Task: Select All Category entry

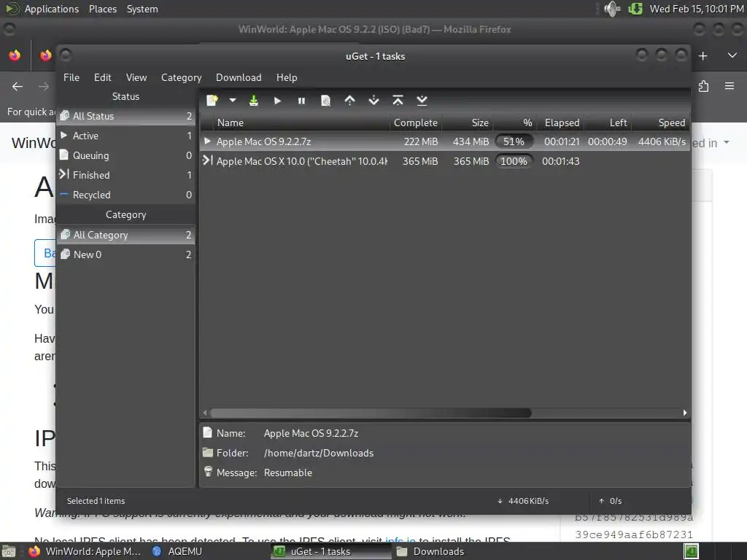Action: [126, 235]
